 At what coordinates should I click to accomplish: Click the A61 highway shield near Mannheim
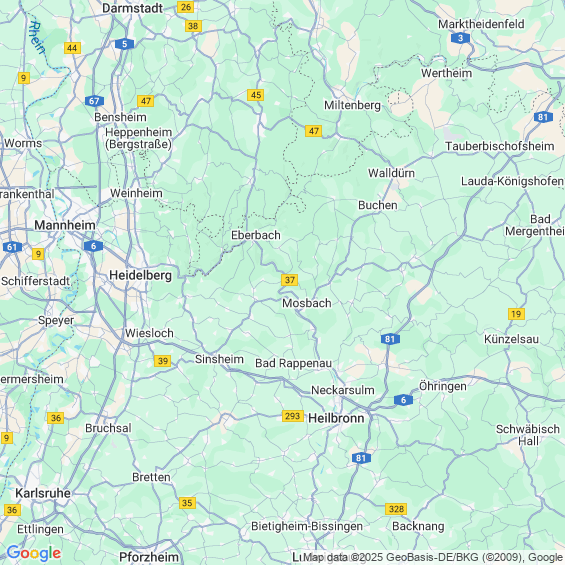tap(12, 247)
